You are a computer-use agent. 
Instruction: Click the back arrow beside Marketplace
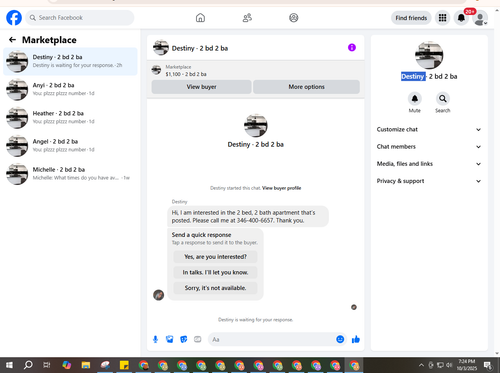(12, 40)
